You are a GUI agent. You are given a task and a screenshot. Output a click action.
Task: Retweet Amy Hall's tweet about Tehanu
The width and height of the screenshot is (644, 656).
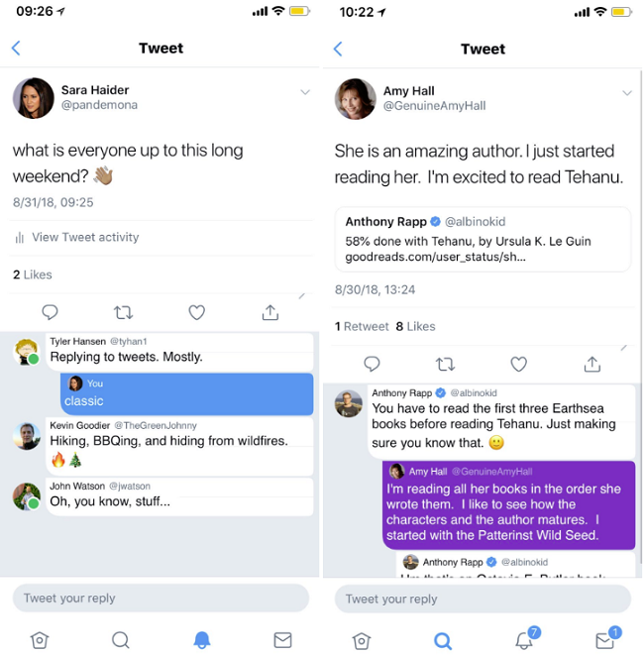click(445, 364)
